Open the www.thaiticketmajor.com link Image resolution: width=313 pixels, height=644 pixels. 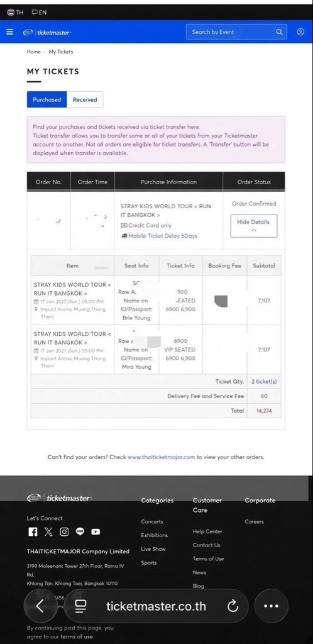[162, 457]
